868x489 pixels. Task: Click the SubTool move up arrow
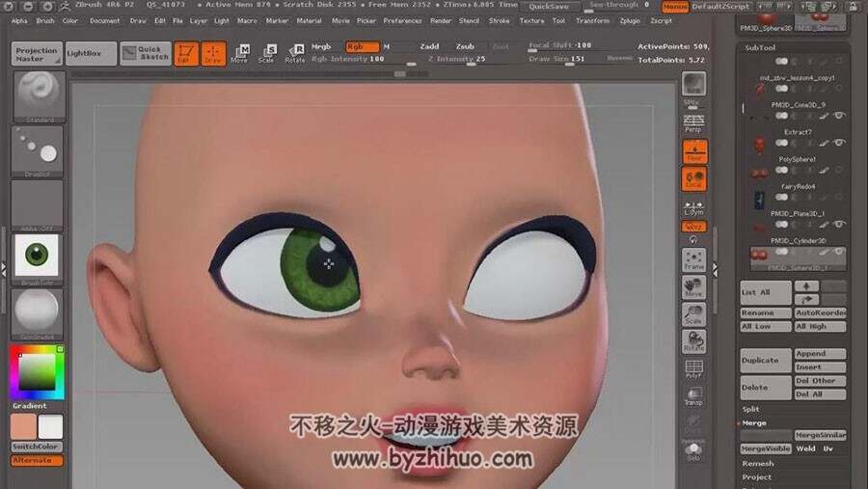click(806, 286)
